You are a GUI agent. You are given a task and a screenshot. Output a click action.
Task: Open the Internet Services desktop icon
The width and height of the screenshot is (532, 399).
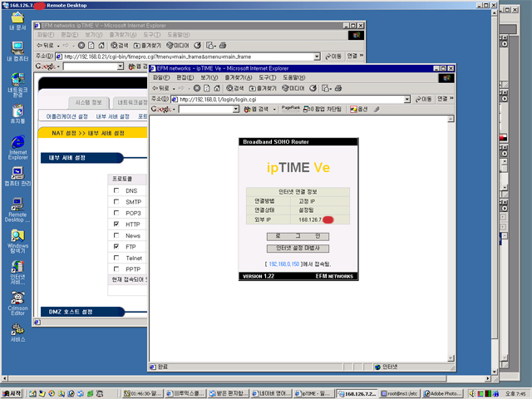tap(17, 272)
